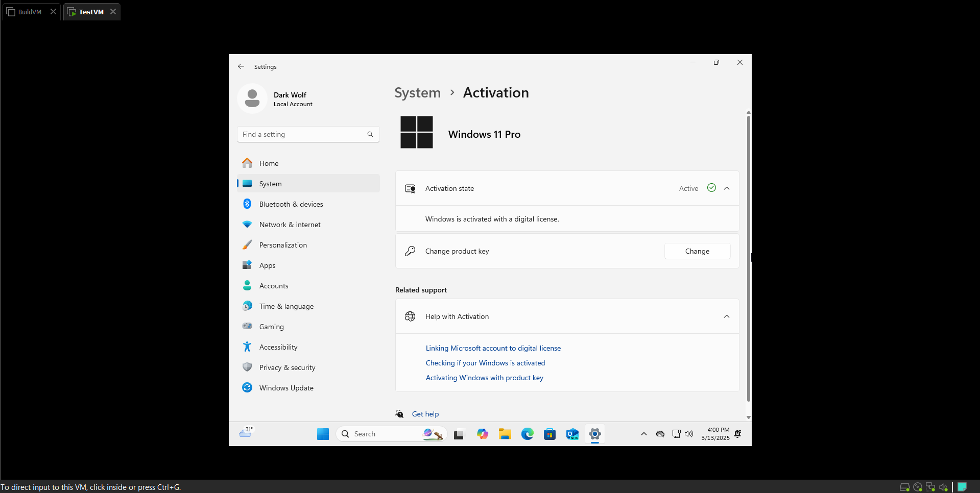Click the scrollbar down arrow
Screen dimensions: 980x493
tap(749, 417)
